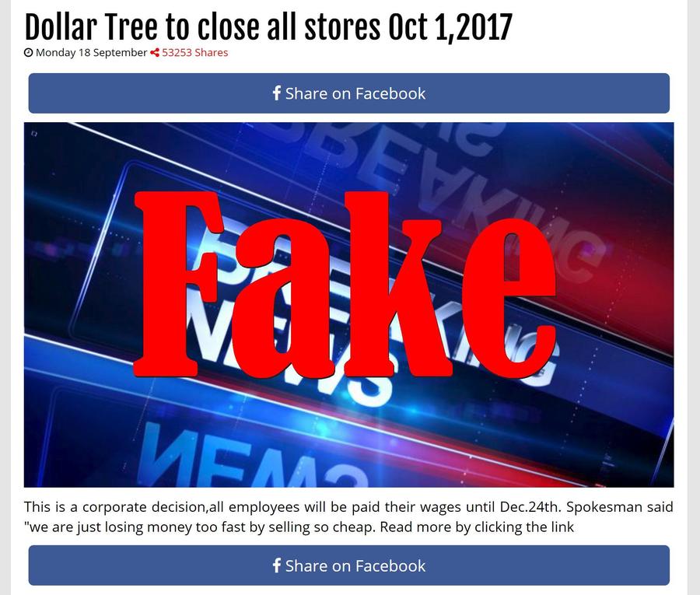This screenshot has height=595, width=700.
Task: Click the breaking news article image
Action: [348, 304]
